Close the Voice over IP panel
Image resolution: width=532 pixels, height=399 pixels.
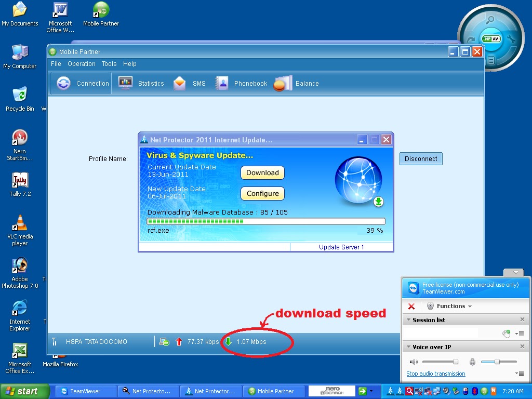(x=522, y=347)
